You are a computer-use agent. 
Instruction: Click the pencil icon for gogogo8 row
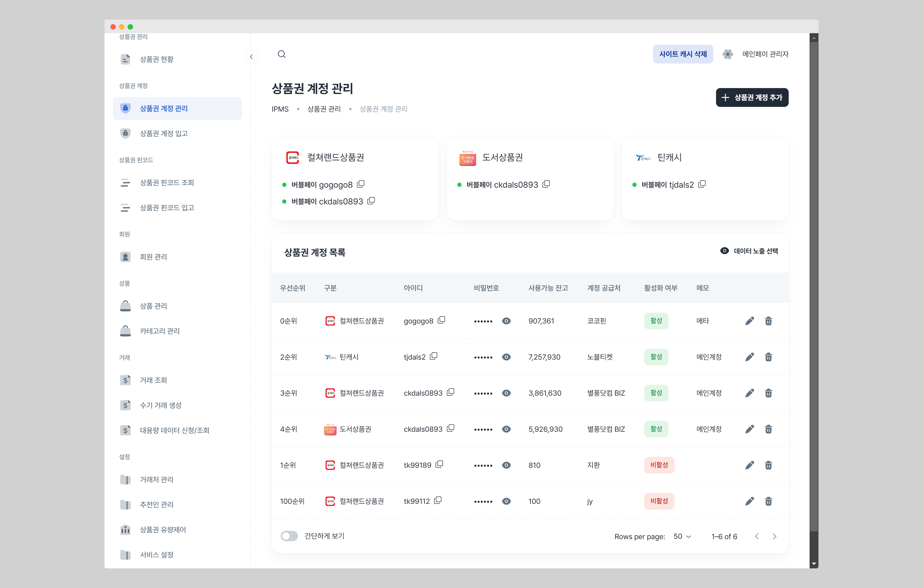(749, 321)
